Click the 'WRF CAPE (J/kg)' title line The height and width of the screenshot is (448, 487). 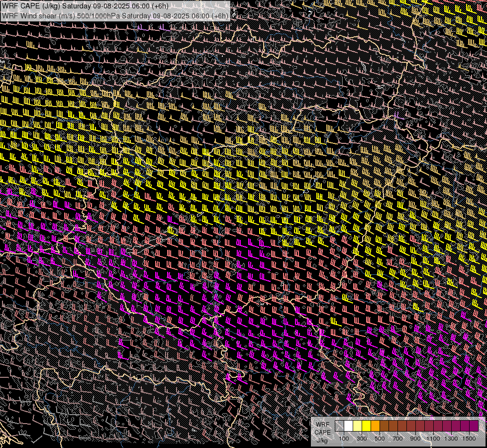[85, 6]
